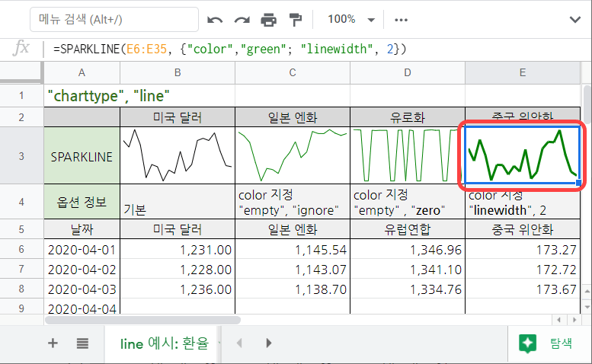Click inside the SPARKLINE formula bar

[305, 49]
